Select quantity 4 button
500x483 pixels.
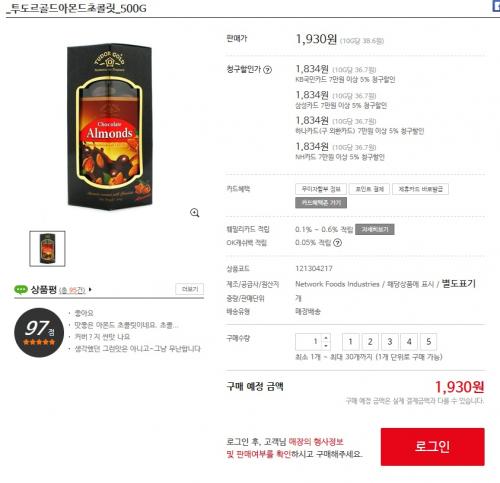(409, 342)
